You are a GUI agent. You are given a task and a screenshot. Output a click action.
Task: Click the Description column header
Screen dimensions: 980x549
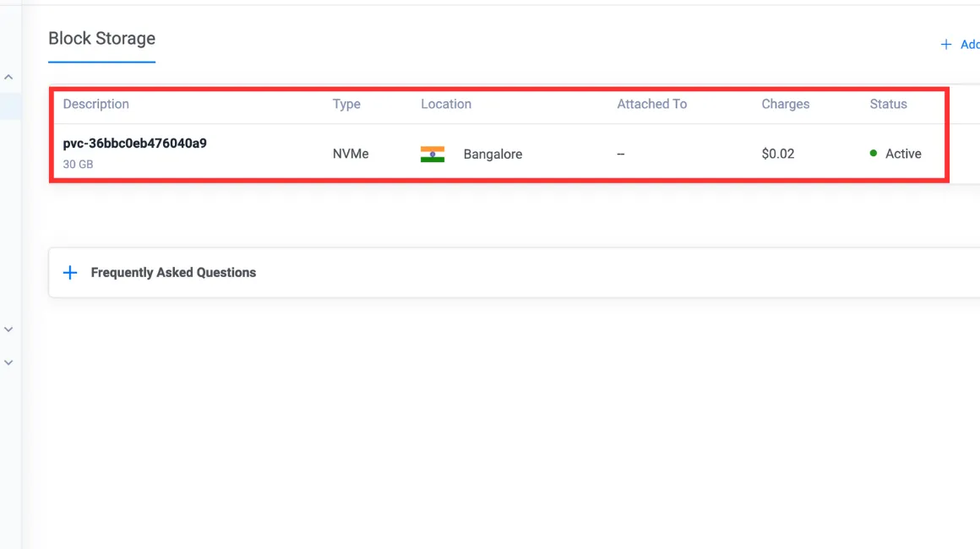click(95, 104)
